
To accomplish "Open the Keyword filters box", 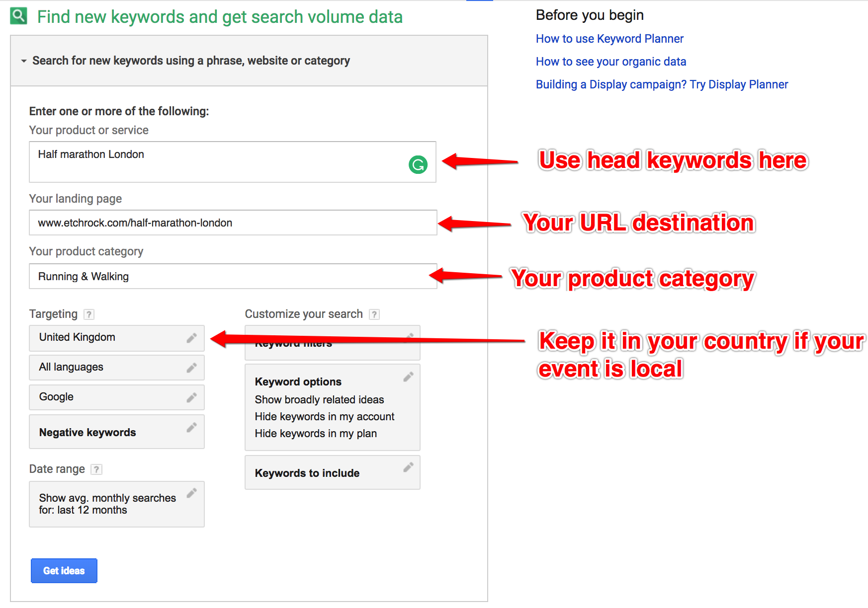I will tap(333, 343).
